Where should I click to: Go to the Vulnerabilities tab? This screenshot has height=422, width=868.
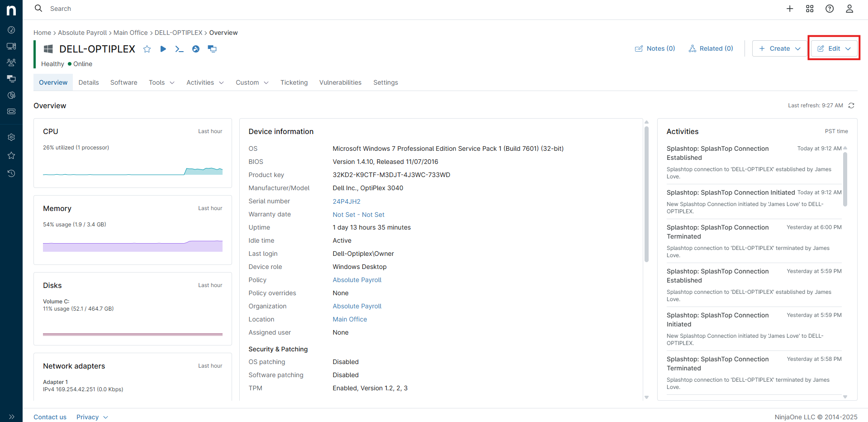pyautogui.click(x=340, y=82)
